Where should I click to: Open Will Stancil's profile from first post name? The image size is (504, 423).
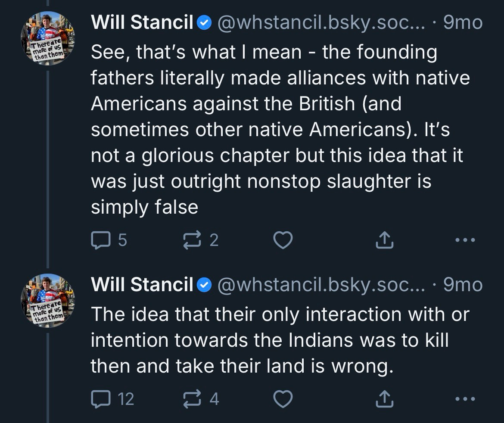142,22
